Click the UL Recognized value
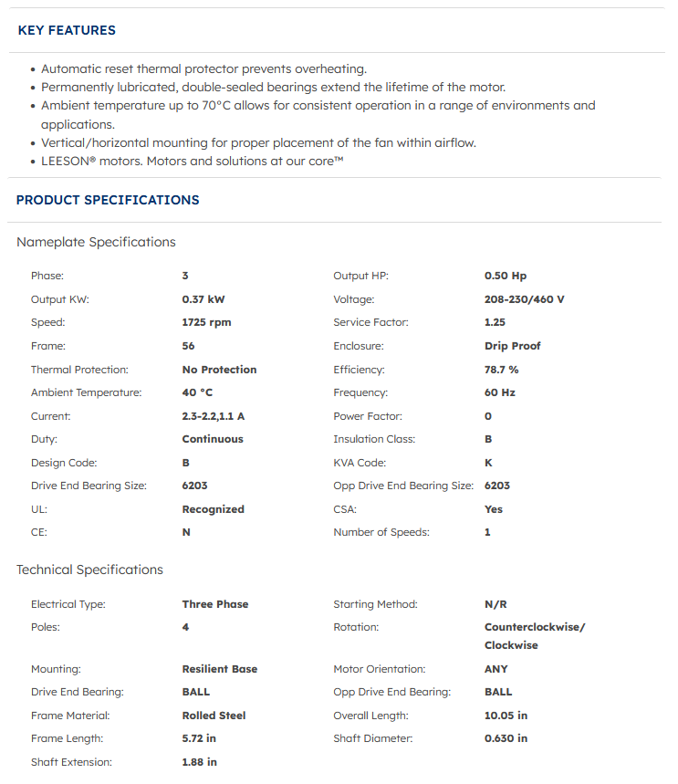 tap(213, 509)
